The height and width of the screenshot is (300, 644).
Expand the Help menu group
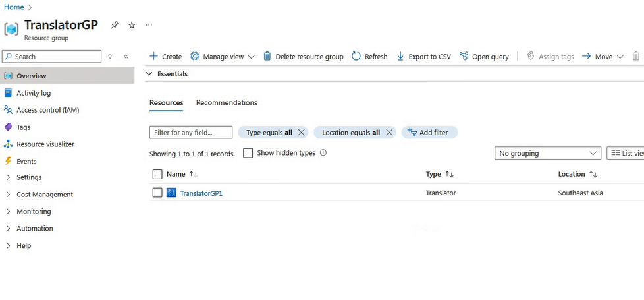pos(8,246)
